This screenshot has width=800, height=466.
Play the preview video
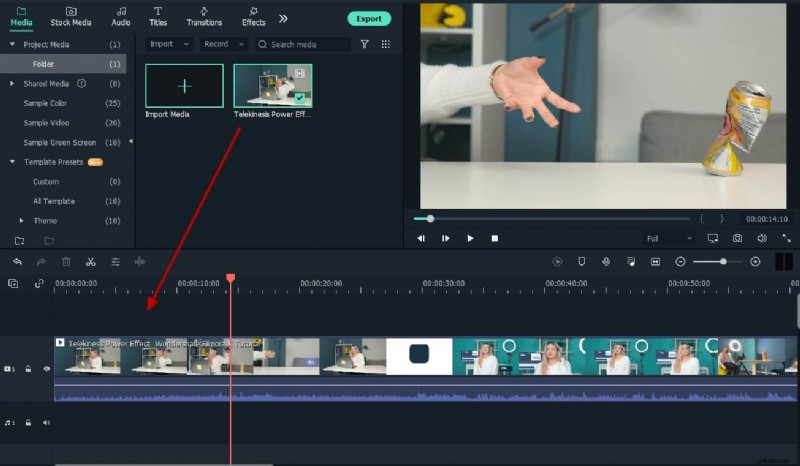point(470,238)
